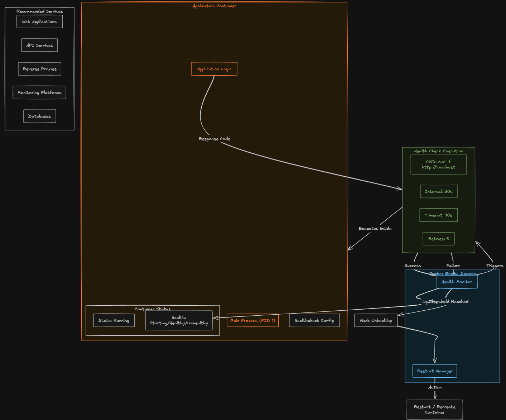The width and height of the screenshot is (506, 420).
Task: Click the Web Applications node
Action: pyautogui.click(x=39, y=22)
